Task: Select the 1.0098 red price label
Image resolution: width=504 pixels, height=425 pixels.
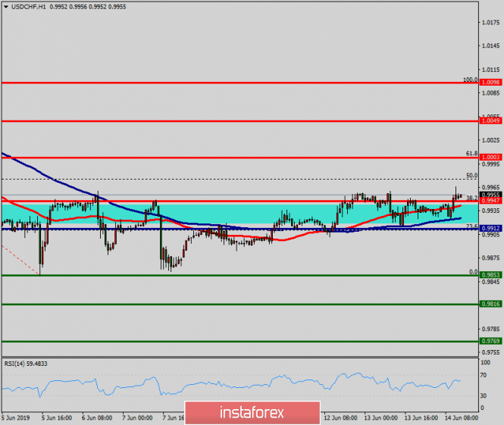Action: pyautogui.click(x=490, y=82)
